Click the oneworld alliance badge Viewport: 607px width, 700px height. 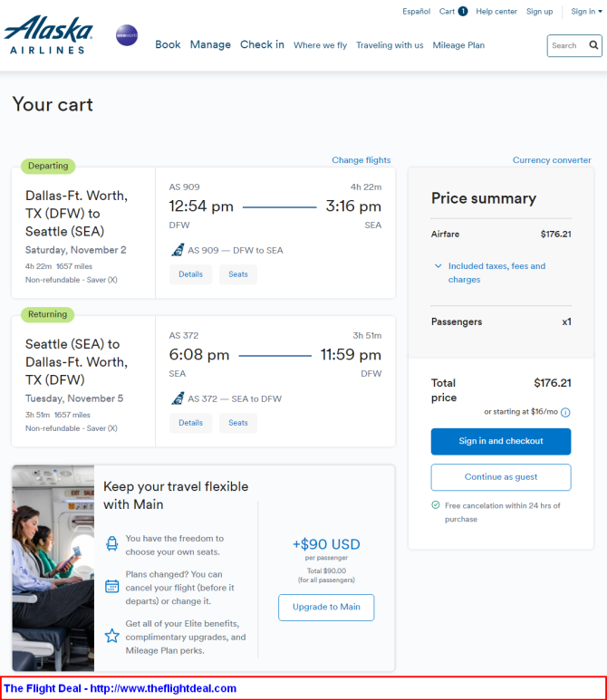coord(127,35)
